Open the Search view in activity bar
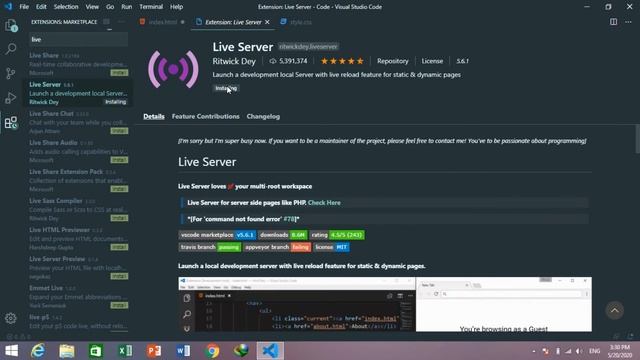Screen dimensions: 640x360 point(11,49)
